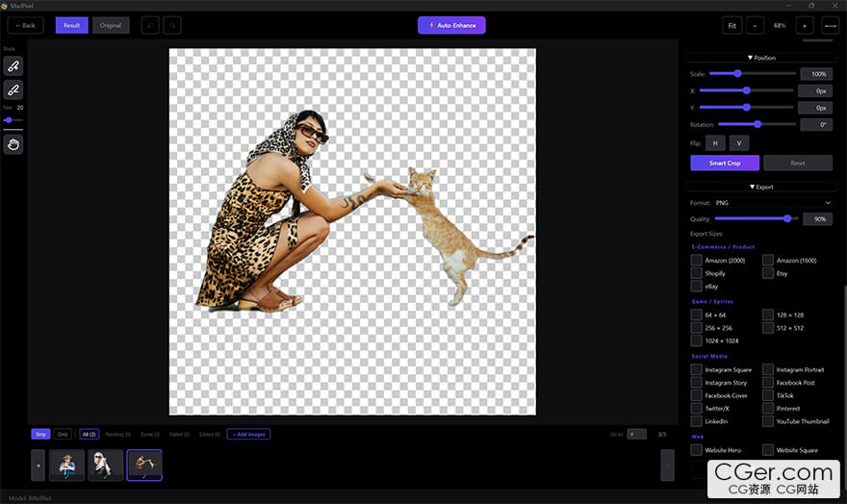Tick the 512 × 512 sprite size
847x504 pixels.
pos(768,327)
